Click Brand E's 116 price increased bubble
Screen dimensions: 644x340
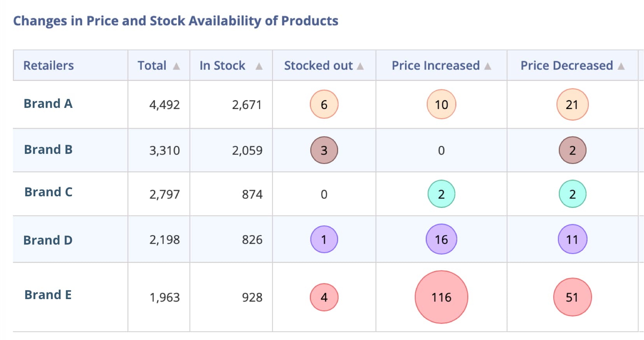pos(441,297)
